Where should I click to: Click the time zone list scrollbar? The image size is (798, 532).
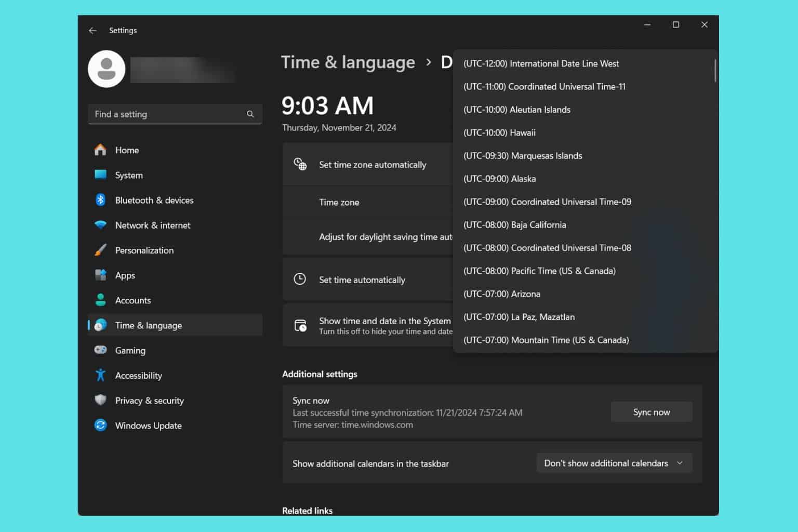click(x=715, y=71)
